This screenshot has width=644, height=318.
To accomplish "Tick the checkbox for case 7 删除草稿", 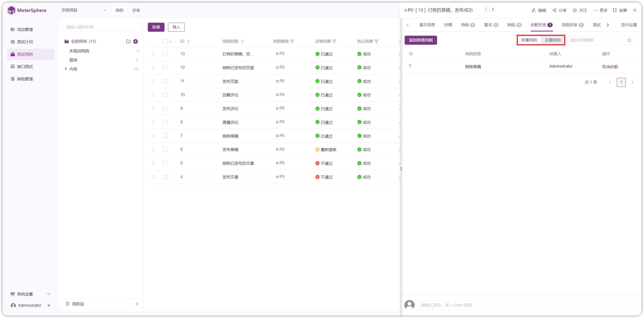I will click(165, 136).
